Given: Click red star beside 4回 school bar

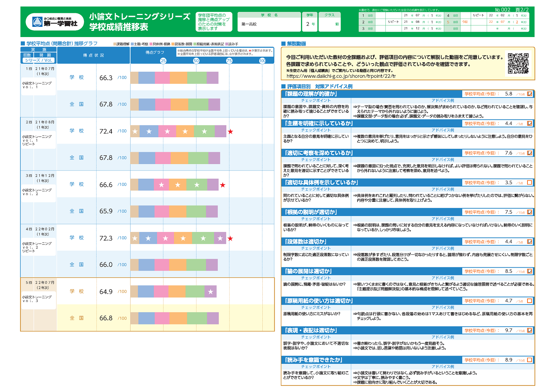Looking at the screenshot, I should (230, 238).
